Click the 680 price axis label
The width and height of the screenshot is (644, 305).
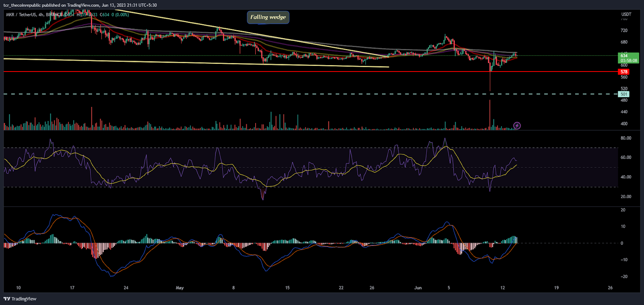[624, 42]
